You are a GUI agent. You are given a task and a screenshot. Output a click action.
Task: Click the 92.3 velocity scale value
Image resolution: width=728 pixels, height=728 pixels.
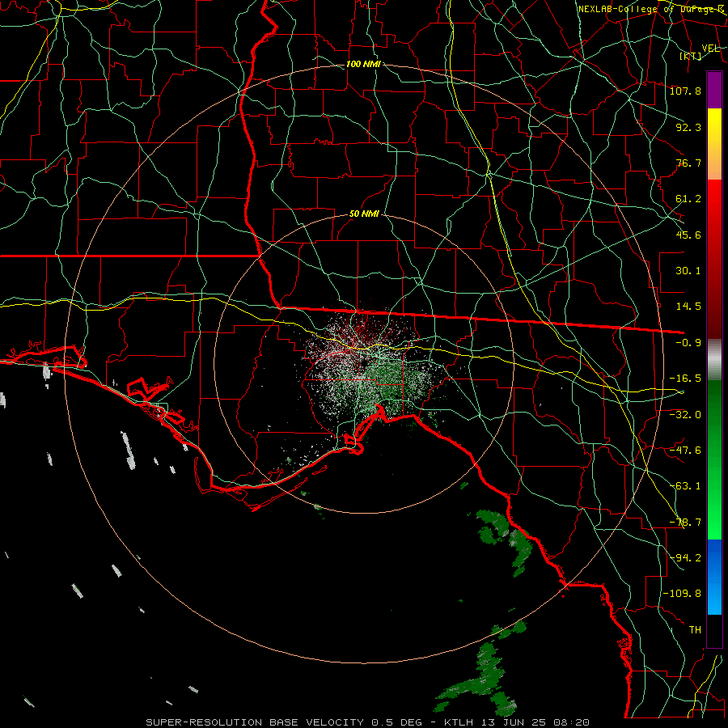coord(688,127)
